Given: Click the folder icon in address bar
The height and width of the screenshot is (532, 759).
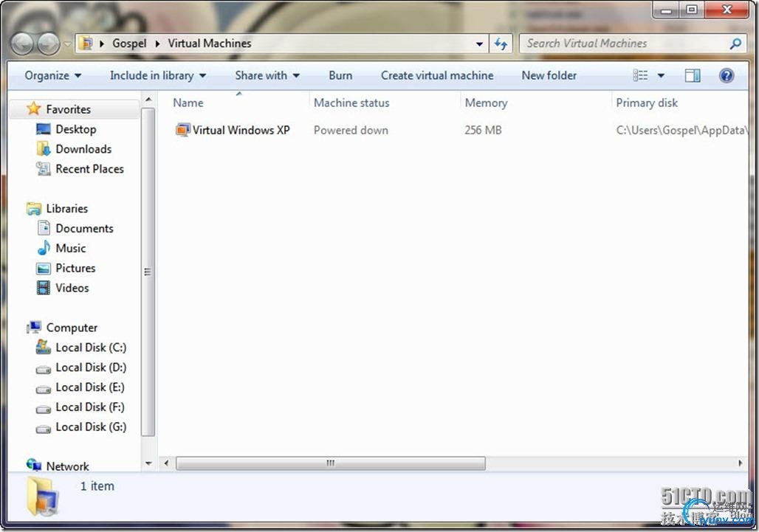Looking at the screenshot, I should tap(86, 44).
